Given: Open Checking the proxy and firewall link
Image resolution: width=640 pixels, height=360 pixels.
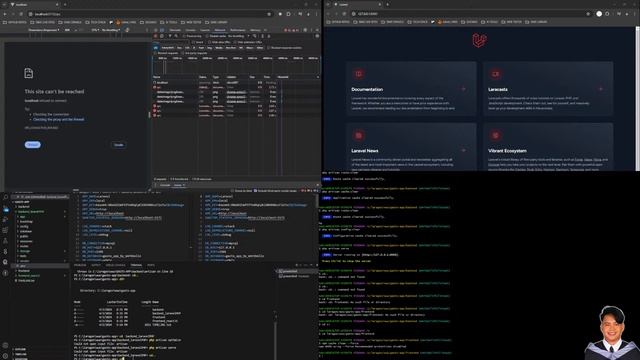Looking at the screenshot, I should (x=59, y=120).
